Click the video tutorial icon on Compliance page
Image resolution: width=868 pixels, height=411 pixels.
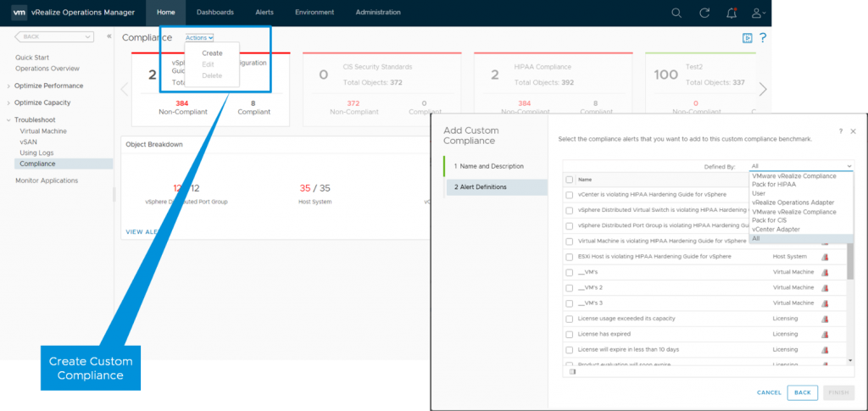[748, 37]
